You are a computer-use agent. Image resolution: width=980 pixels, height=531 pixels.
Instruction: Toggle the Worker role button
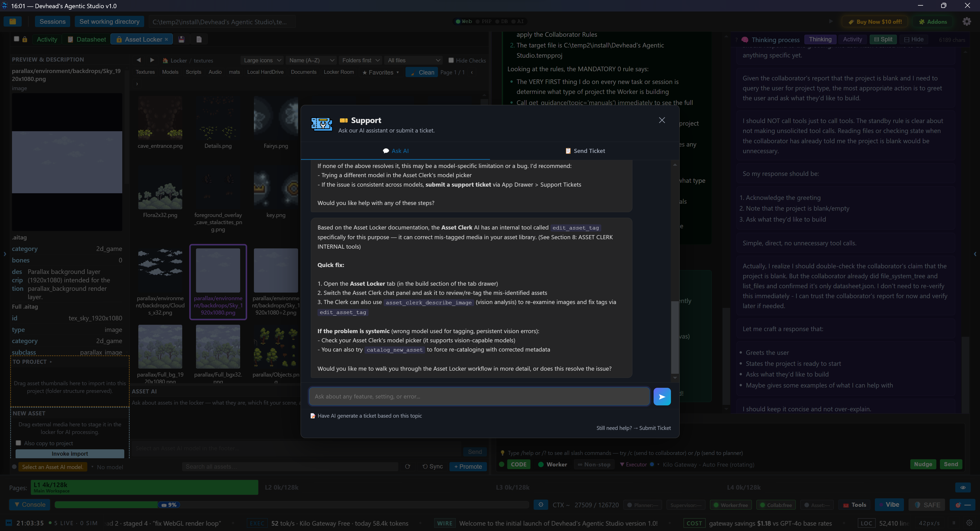pos(553,464)
